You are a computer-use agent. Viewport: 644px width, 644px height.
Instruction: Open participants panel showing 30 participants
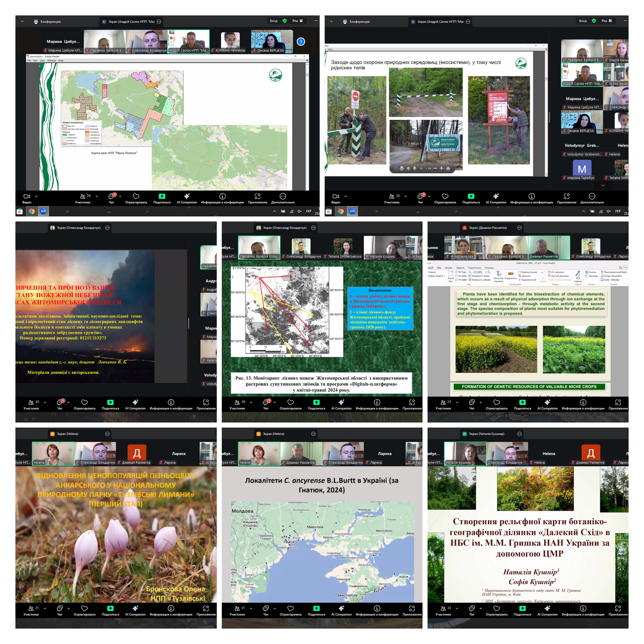click(x=31, y=404)
